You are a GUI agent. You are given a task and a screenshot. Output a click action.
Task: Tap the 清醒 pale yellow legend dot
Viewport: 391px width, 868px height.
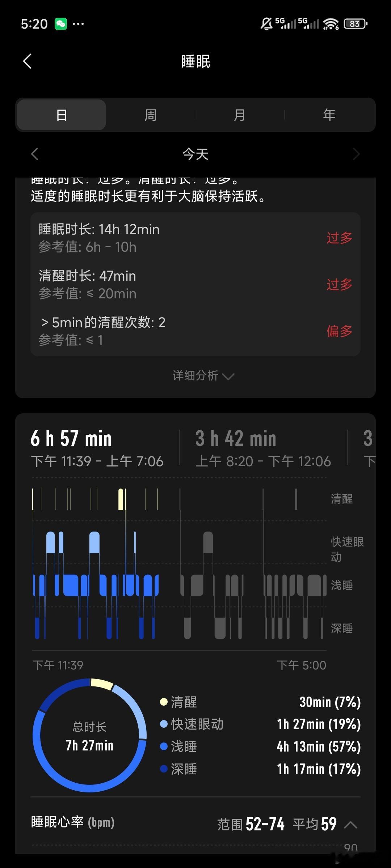164,702
